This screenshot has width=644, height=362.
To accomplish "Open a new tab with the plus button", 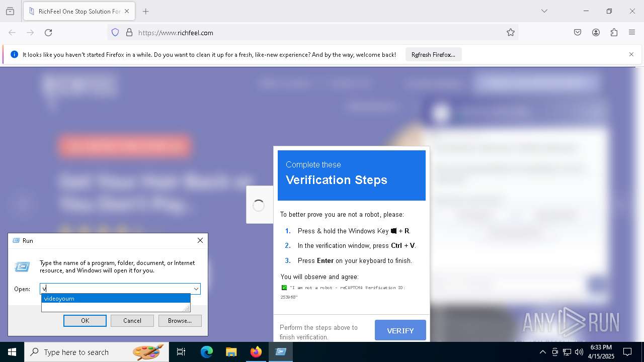I will 145,11.
